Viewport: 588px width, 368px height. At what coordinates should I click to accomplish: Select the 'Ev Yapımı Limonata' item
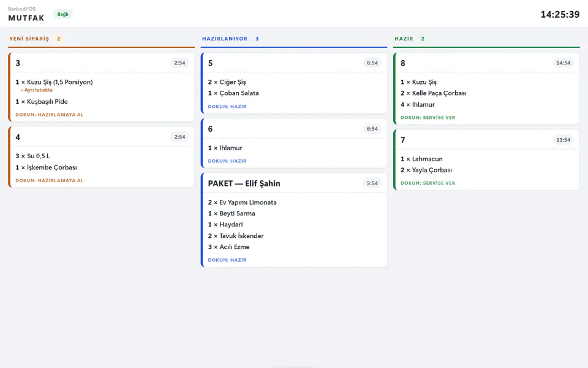click(x=243, y=202)
